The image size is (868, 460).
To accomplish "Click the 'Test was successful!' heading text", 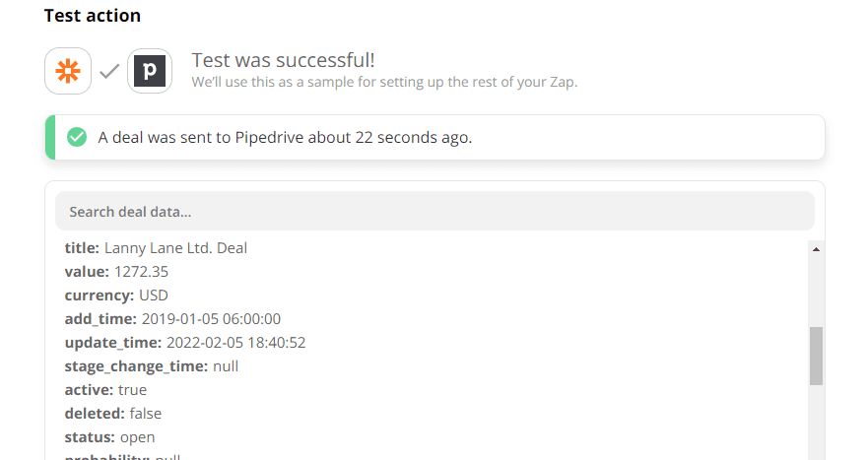I will [283, 60].
